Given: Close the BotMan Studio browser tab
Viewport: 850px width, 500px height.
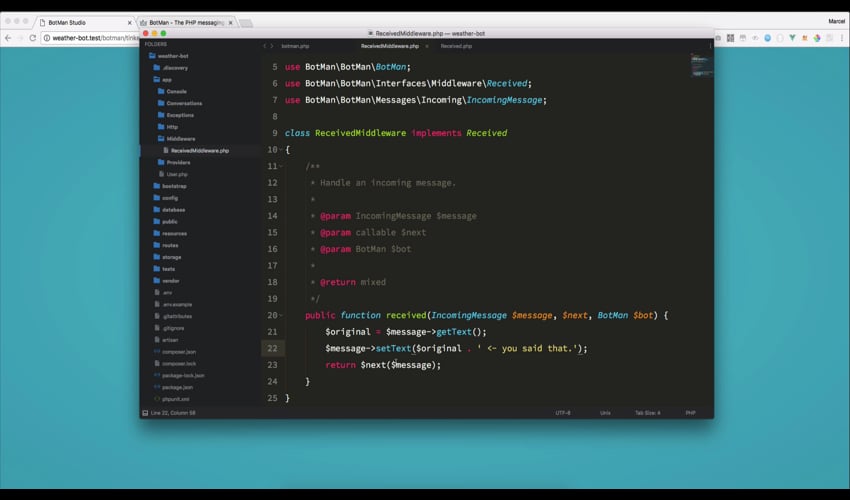Looking at the screenshot, I should tap(130, 23).
